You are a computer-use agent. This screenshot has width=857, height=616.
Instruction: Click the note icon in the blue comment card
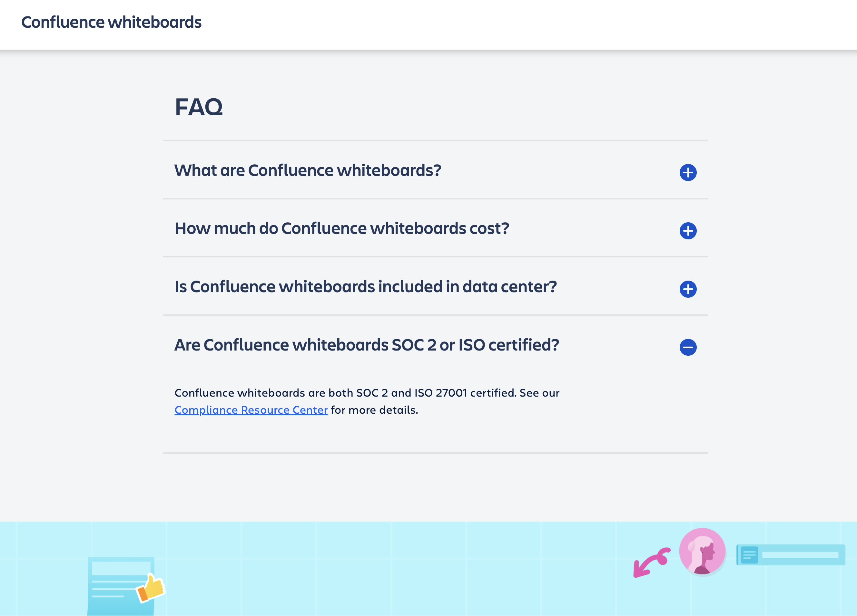[749, 555]
